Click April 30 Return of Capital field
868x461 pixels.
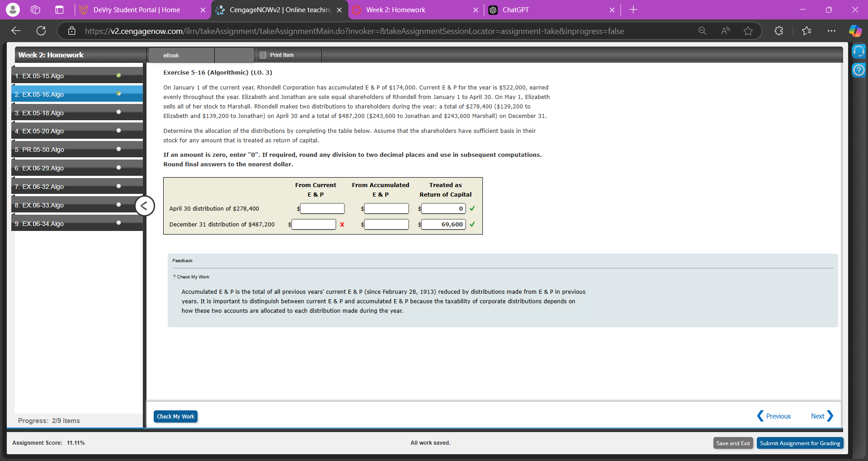coord(443,208)
